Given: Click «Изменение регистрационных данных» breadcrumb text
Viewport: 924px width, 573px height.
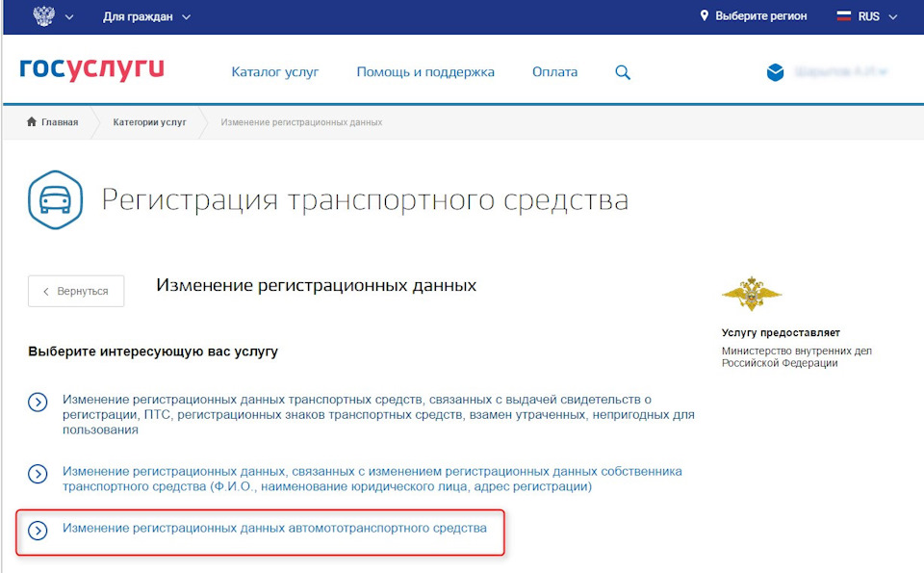Looking at the screenshot, I should [x=301, y=122].
